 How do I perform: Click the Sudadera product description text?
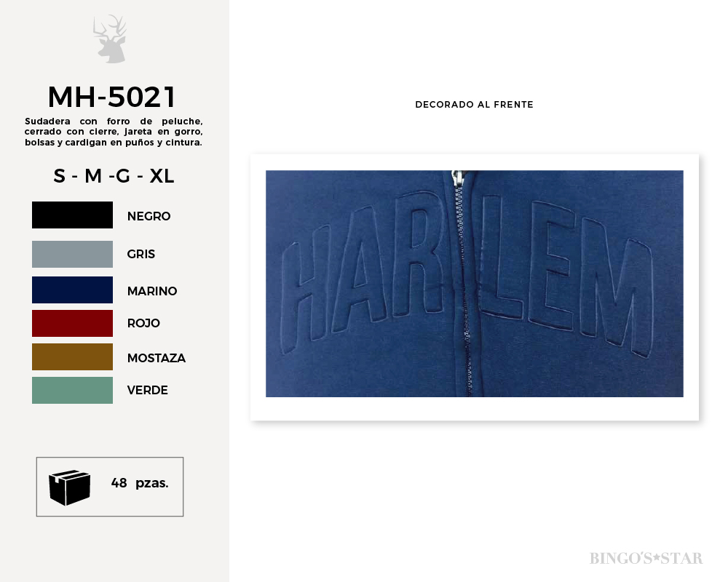(114, 132)
